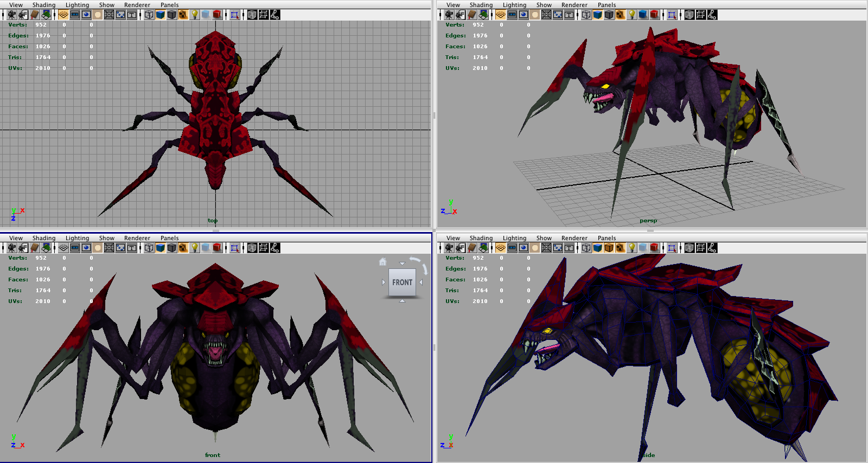Toggle Wireframe on Shaded in side panel
Viewport: 868px width, 463px height.
609,248
